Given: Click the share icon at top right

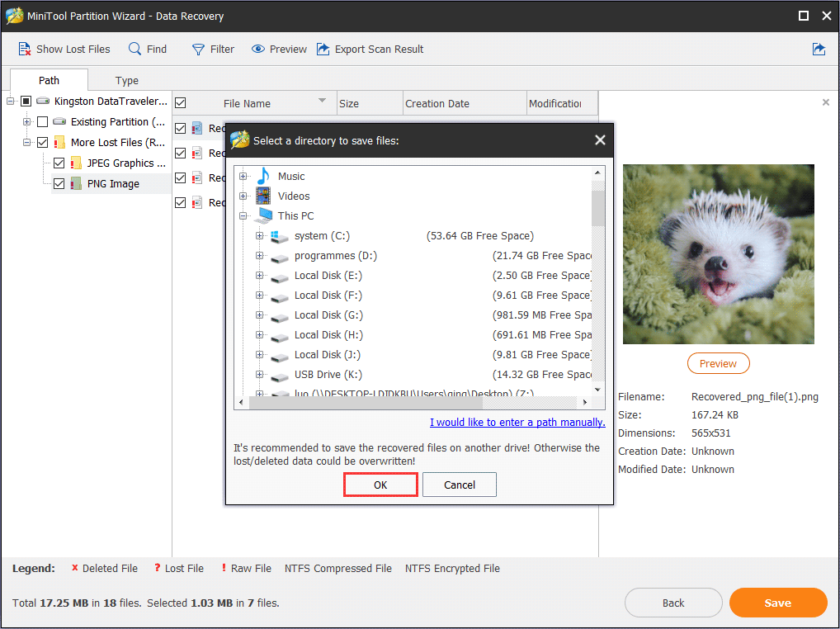Looking at the screenshot, I should pos(819,50).
